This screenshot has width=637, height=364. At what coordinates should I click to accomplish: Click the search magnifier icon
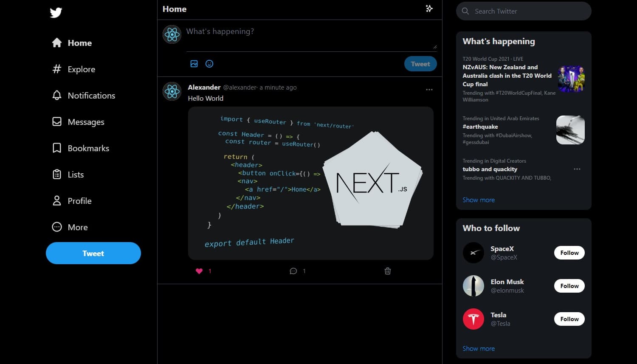(465, 11)
